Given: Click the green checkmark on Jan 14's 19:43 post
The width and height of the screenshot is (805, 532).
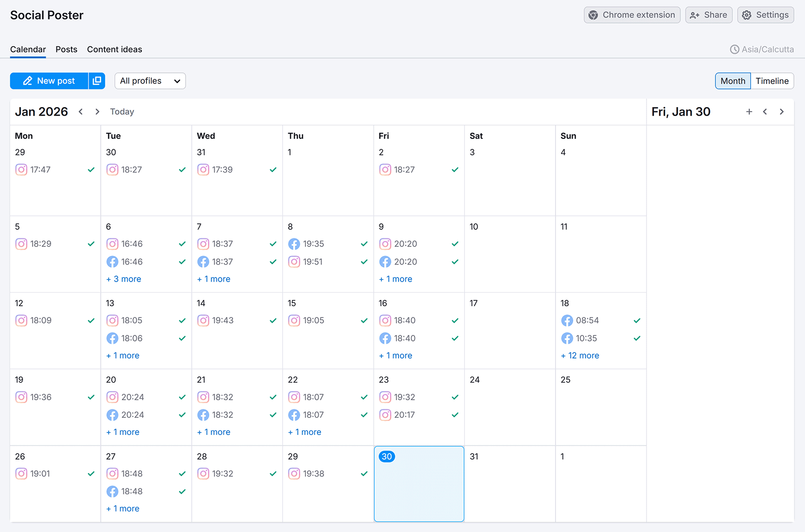Looking at the screenshot, I should click(x=273, y=320).
